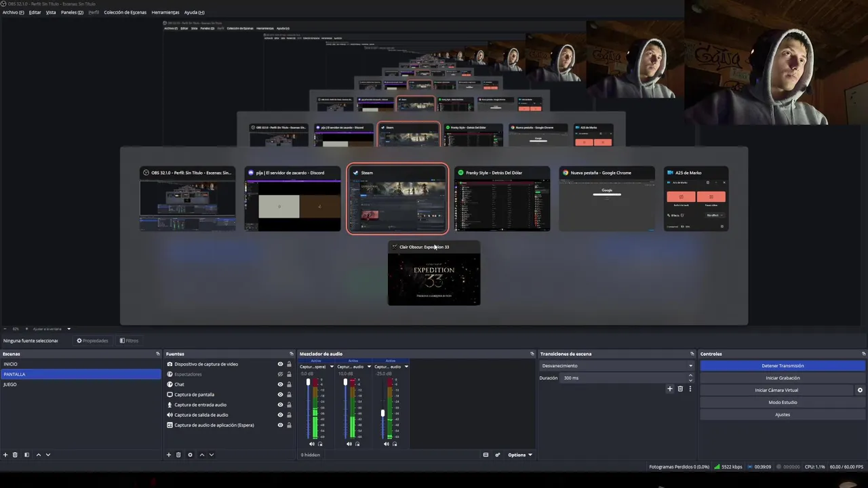Click the Iniciar Grabación button
The width and height of the screenshot is (868, 488).
pyautogui.click(x=783, y=378)
